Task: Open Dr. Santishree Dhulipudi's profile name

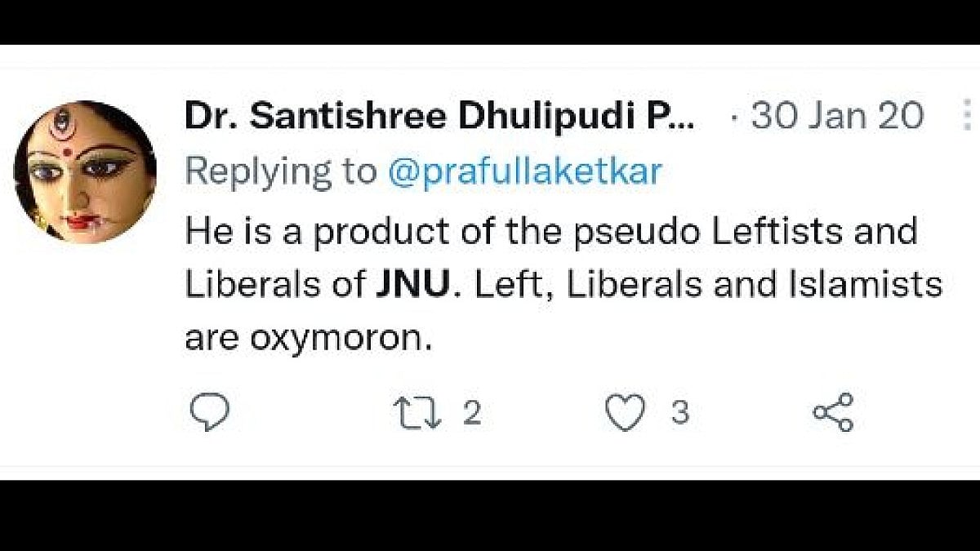Action: point(439,117)
